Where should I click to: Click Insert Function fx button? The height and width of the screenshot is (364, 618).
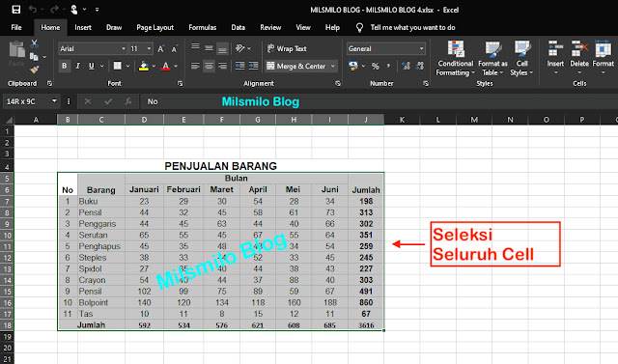coord(127,101)
